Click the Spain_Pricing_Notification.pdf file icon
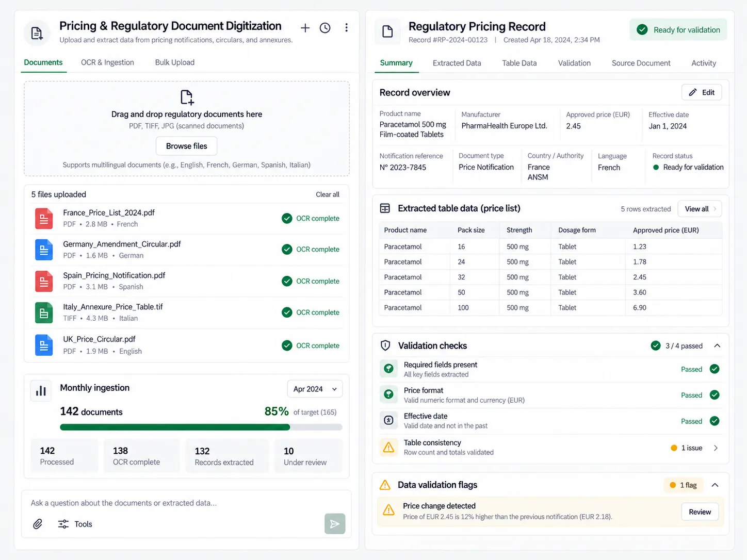This screenshot has height=560, width=747. [x=44, y=281]
